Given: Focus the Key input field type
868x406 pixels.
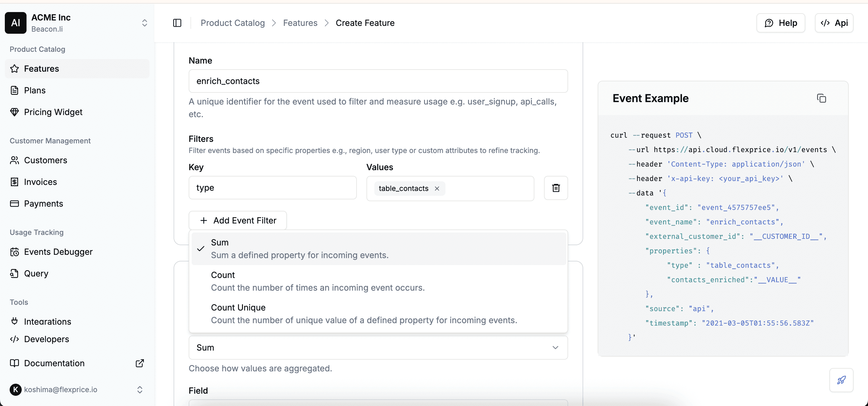Looking at the screenshot, I should click(x=272, y=188).
